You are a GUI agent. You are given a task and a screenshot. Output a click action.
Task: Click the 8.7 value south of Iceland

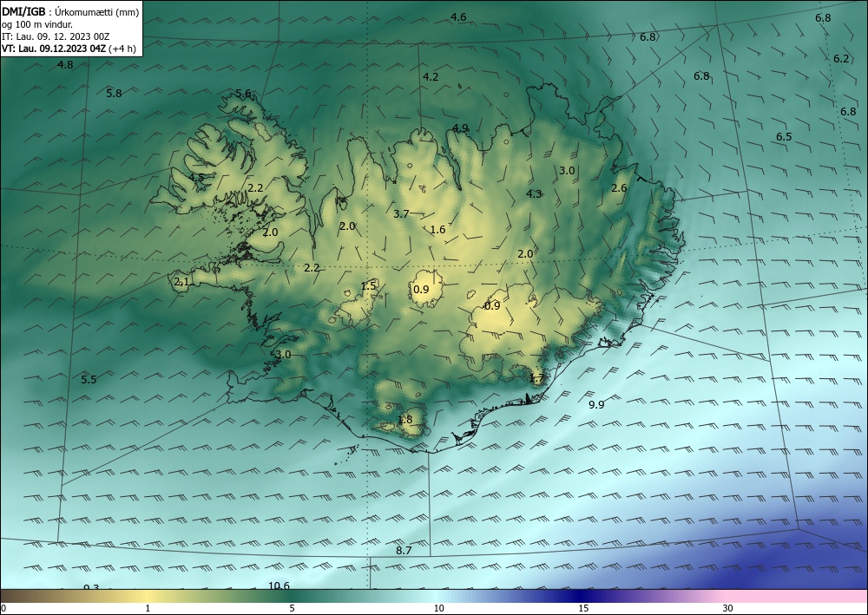404,550
